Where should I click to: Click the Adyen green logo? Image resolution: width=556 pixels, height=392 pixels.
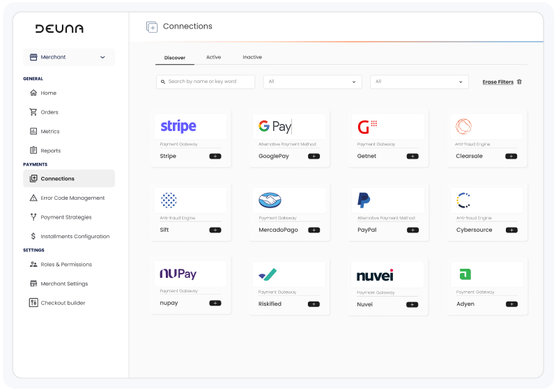click(x=465, y=274)
